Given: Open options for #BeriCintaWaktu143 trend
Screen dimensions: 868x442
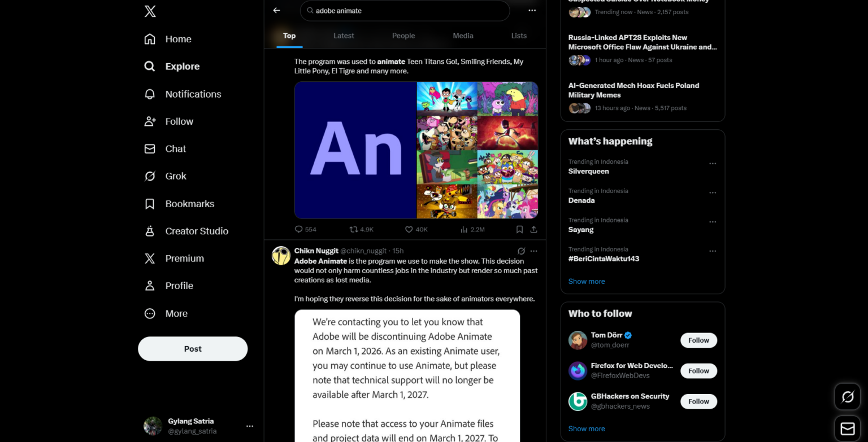Looking at the screenshot, I should pyautogui.click(x=713, y=251).
